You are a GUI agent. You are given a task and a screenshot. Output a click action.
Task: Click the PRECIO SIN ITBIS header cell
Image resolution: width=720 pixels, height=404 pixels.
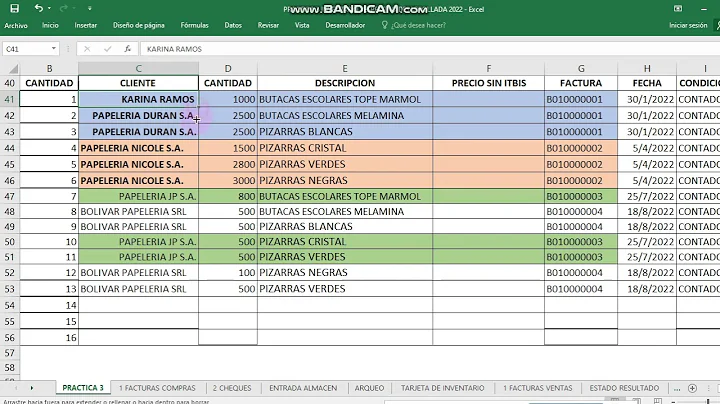tap(489, 83)
